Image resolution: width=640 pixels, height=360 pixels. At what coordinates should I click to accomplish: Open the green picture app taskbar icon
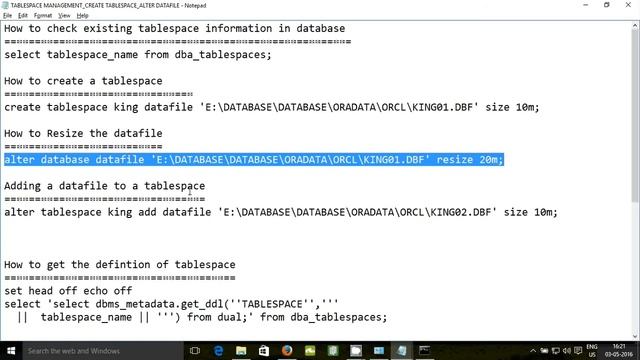[x=310, y=351]
